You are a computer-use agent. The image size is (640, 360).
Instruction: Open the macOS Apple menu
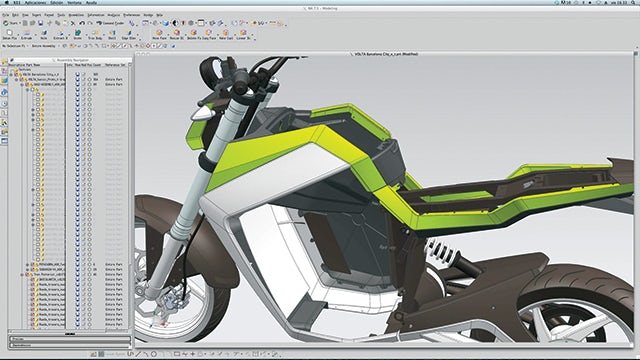pos(7,2)
